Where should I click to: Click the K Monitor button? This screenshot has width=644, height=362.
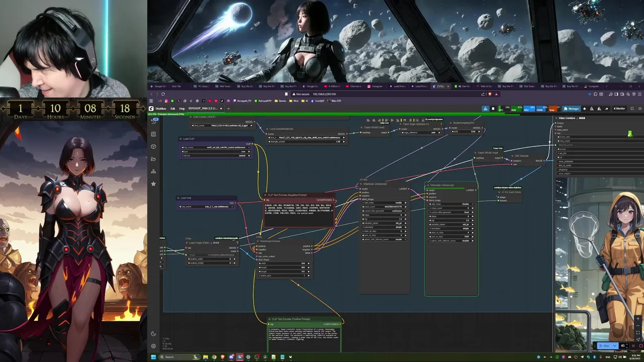click(618, 109)
